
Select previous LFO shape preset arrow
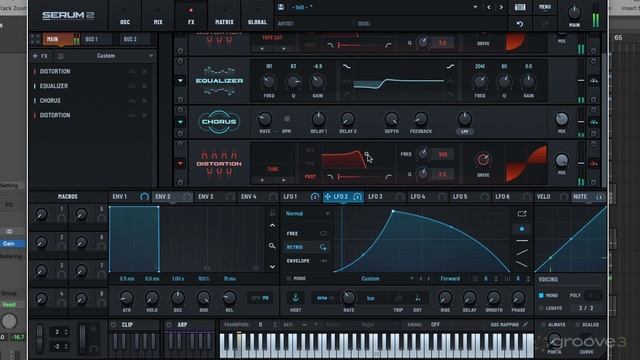pos(421,279)
